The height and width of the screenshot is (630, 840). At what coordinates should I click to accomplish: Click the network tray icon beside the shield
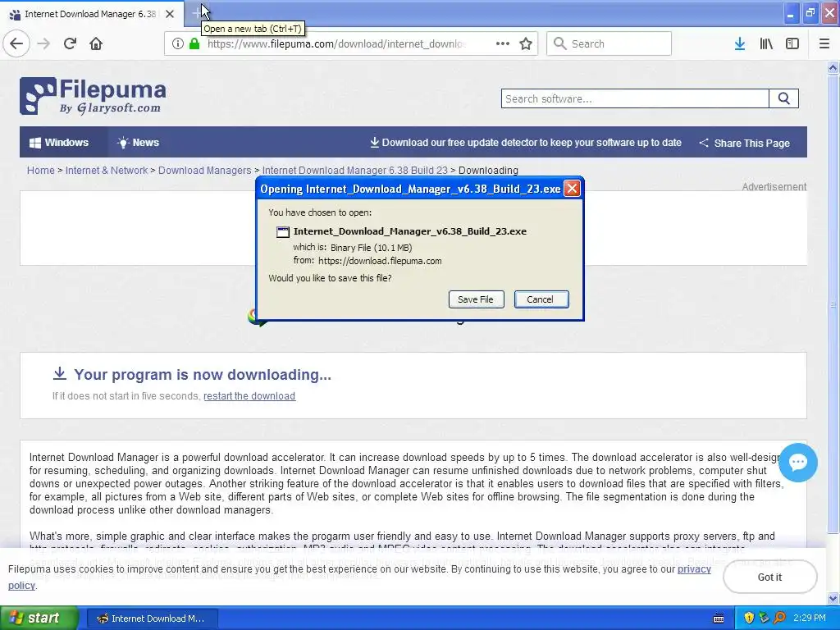point(765,619)
